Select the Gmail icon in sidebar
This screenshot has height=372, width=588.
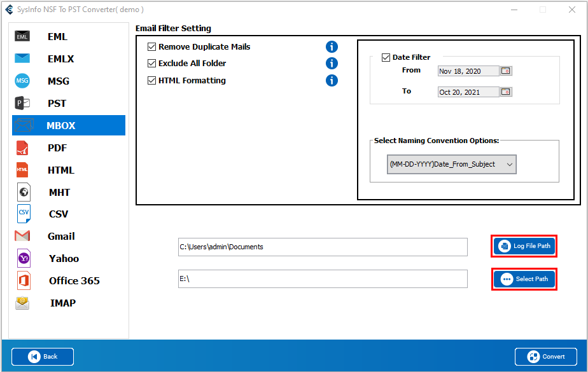point(22,236)
